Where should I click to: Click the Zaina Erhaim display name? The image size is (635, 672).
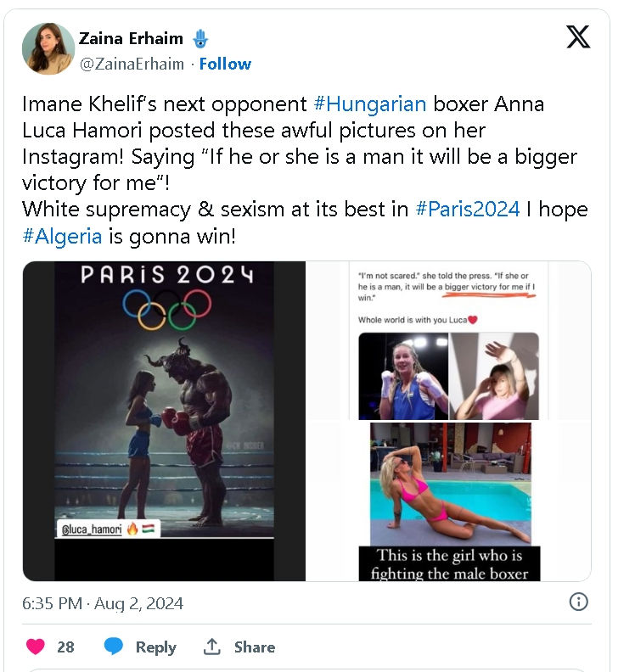[131, 38]
